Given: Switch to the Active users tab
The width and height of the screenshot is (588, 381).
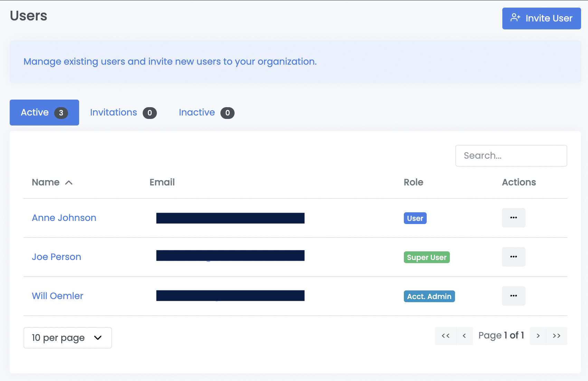Looking at the screenshot, I should 44,113.
